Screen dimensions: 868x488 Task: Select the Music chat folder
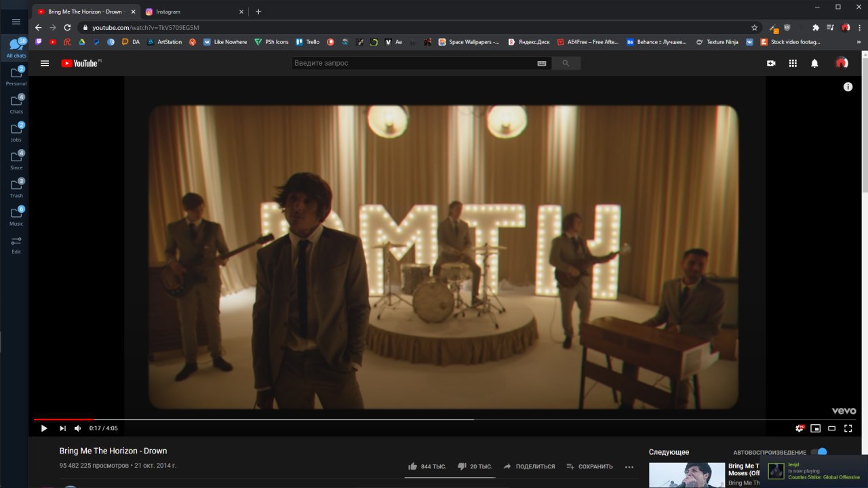point(16,216)
